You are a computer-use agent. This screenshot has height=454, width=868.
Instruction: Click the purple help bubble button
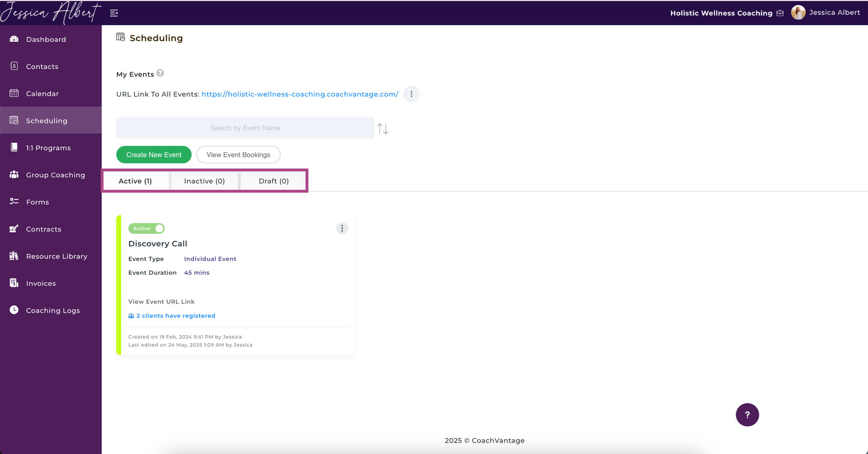coord(747,415)
